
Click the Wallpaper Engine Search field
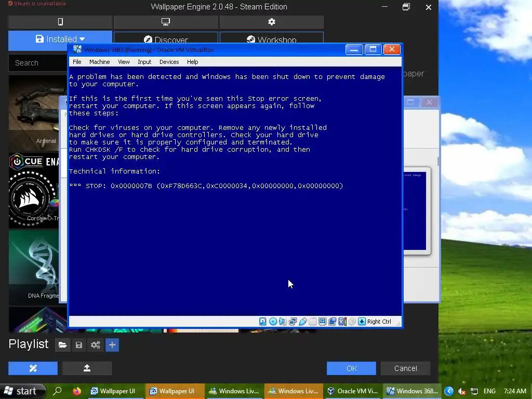37,63
